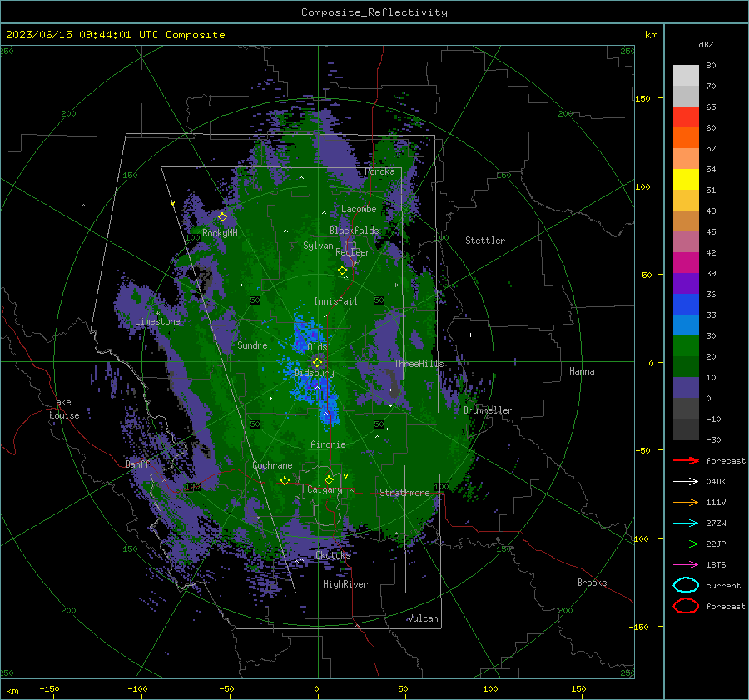Click the Blackfalds town label
749x700 pixels.
click(x=354, y=231)
